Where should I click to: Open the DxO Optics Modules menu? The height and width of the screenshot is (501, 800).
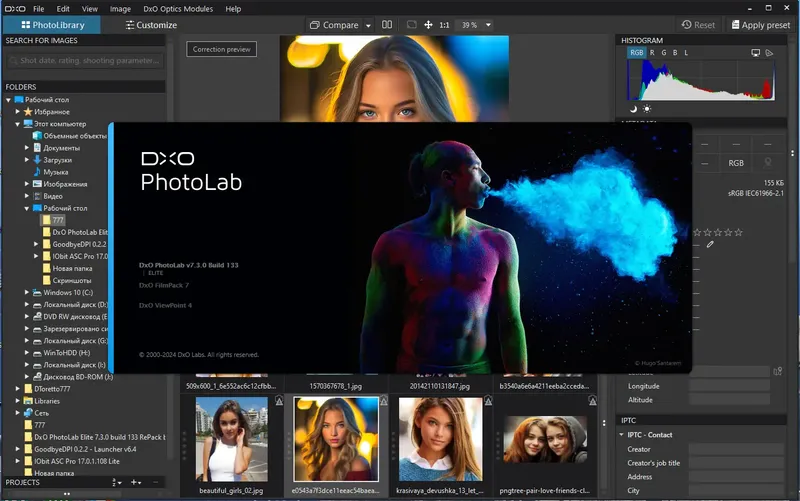pyautogui.click(x=178, y=9)
